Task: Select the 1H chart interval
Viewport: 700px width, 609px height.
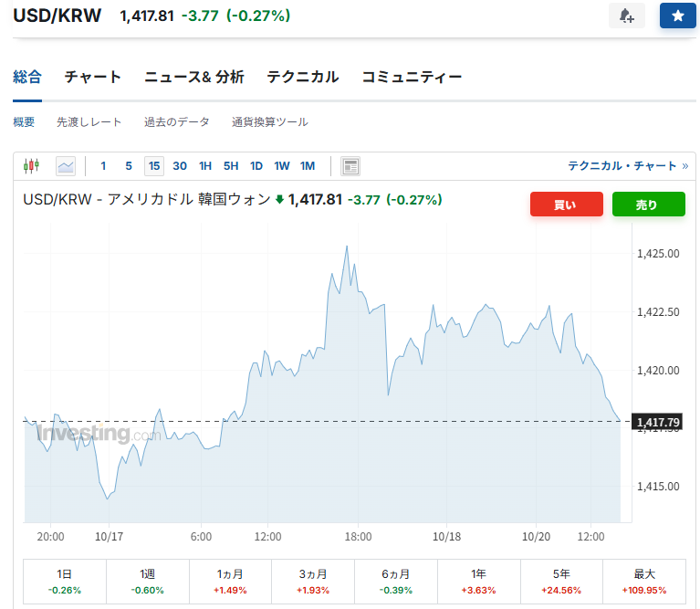Action: (205, 165)
